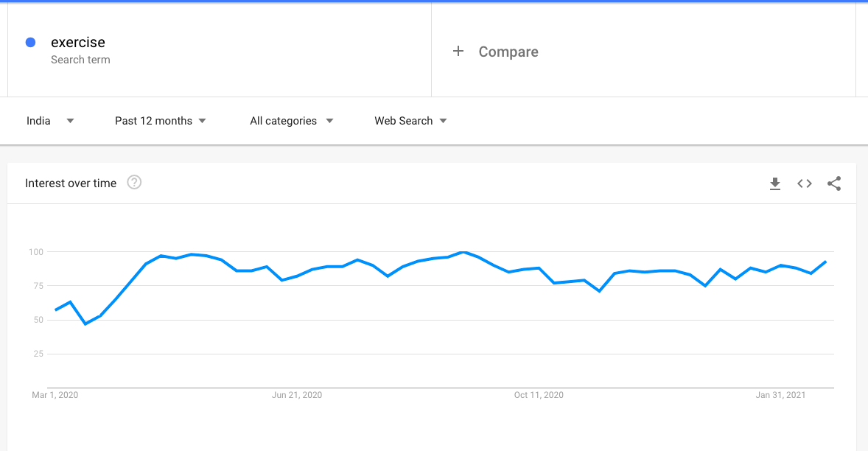Select the Oct 11, 2020 date marker

[x=539, y=395]
